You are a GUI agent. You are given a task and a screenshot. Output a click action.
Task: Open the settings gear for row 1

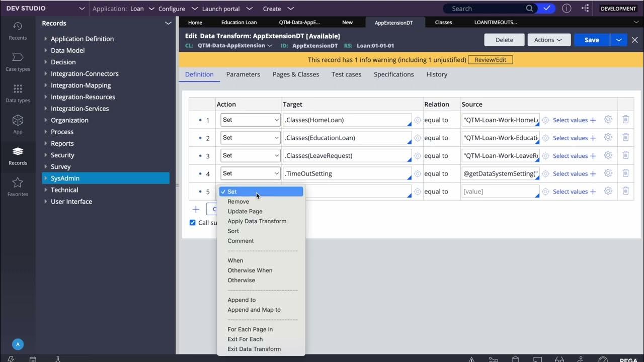pos(608,120)
